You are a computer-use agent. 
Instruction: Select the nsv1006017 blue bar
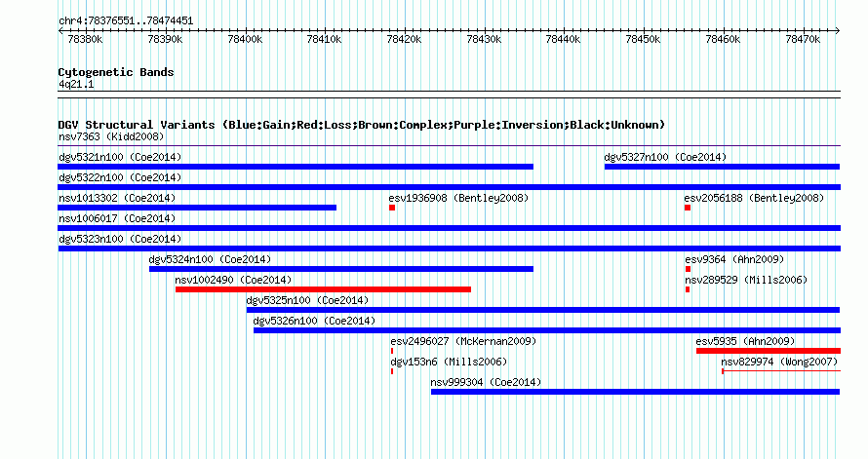click(449, 228)
